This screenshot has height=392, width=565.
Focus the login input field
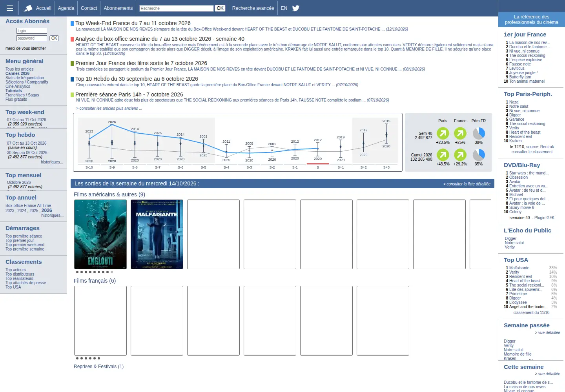(32, 31)
